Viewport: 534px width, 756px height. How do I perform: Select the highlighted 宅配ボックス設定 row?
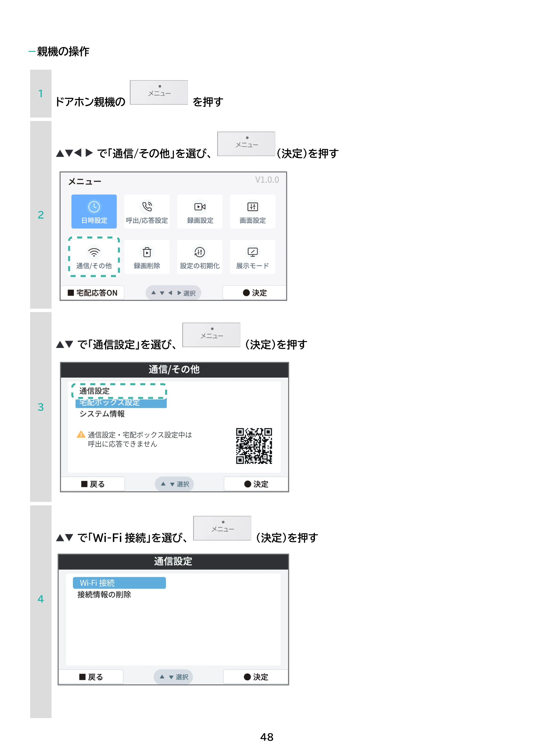121,403
